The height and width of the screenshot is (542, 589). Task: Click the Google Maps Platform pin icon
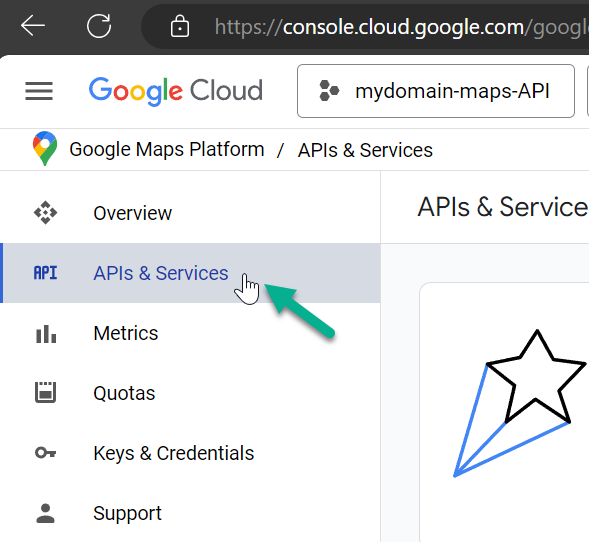pyautogui.click(x=45, y=148)
